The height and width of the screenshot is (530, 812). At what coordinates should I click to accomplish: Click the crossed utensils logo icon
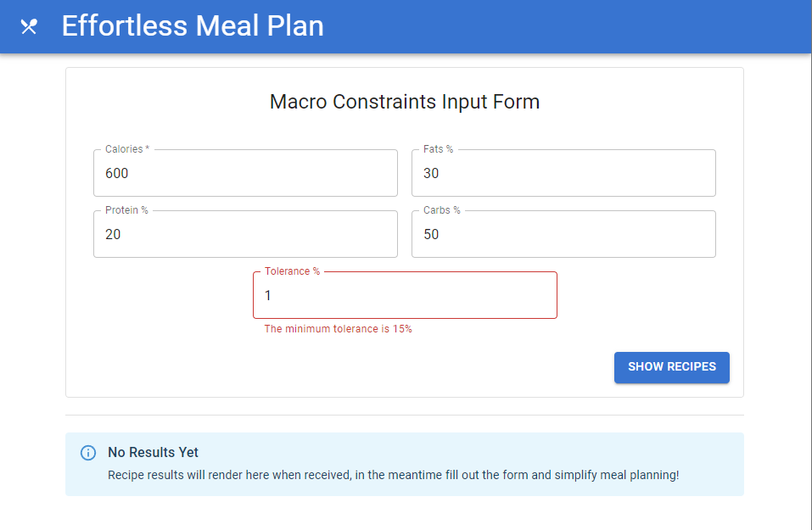(28, 26)
